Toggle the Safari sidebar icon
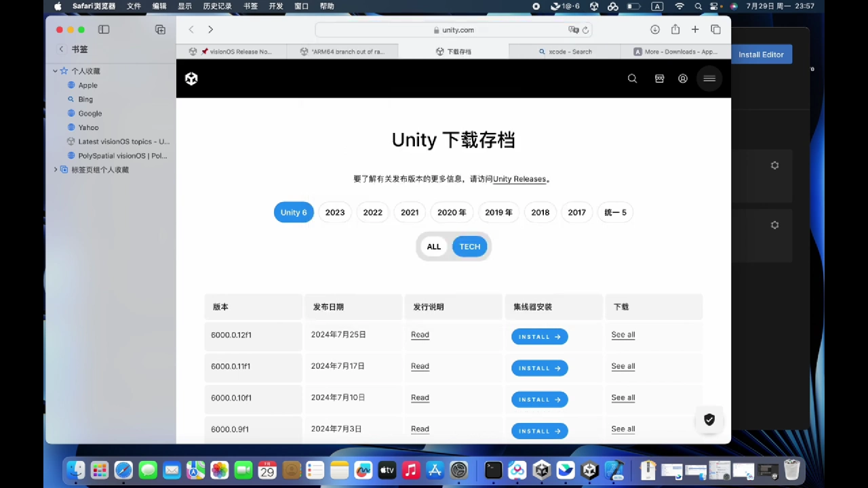868x488 pixels. coord(104,30)
